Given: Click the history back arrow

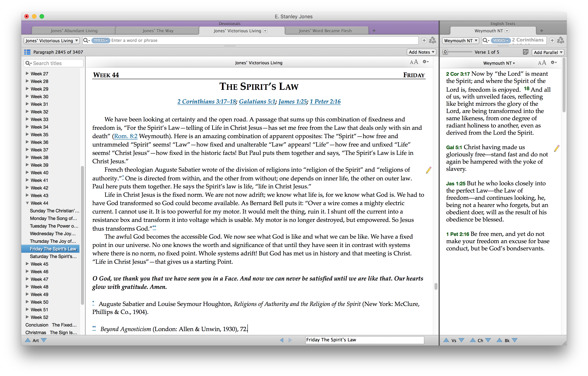Looking at the screenshot, I should (281, 340).
